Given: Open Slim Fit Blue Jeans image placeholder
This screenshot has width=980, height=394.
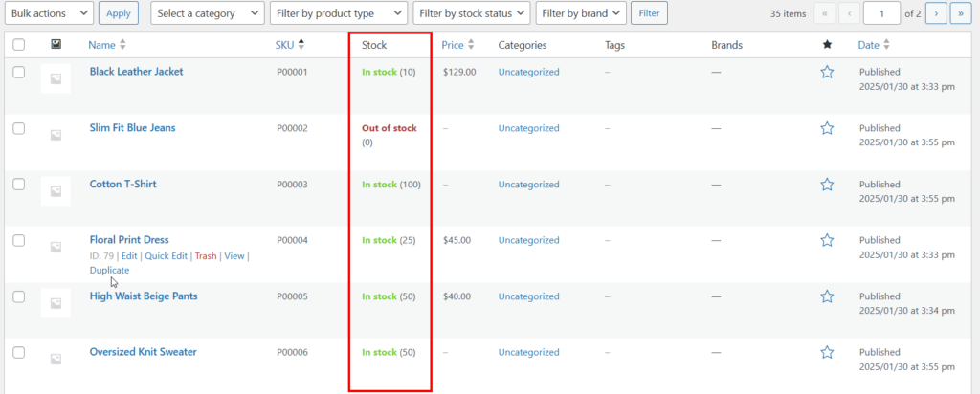Looking at the screenshot, I should click(56, 135).
